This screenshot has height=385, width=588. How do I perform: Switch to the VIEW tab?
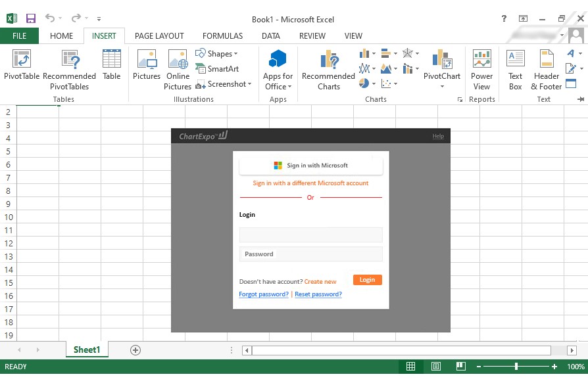click(x=353, y=36)
